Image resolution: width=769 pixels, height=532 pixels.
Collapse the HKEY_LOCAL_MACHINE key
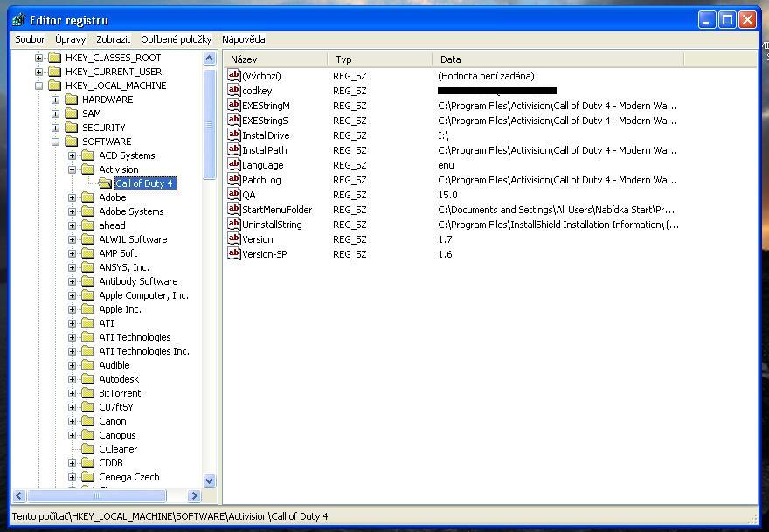pos(38,86)
